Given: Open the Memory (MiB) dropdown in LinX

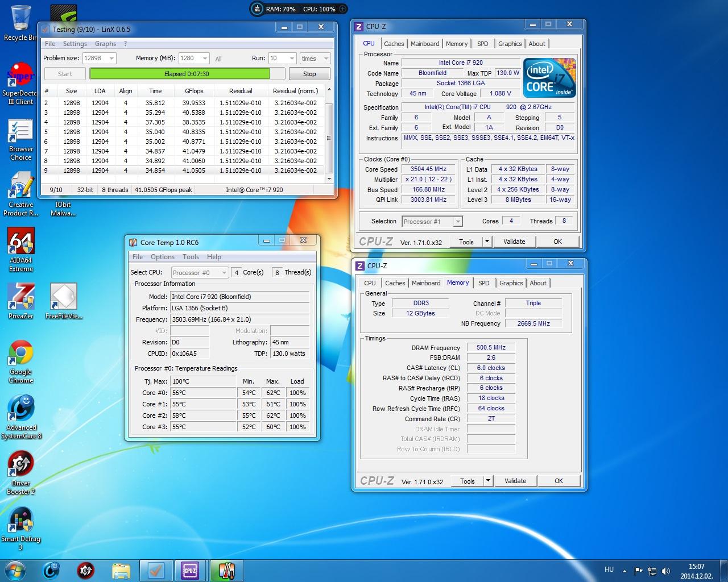Looking at the screenshot, I should point(204,59).
